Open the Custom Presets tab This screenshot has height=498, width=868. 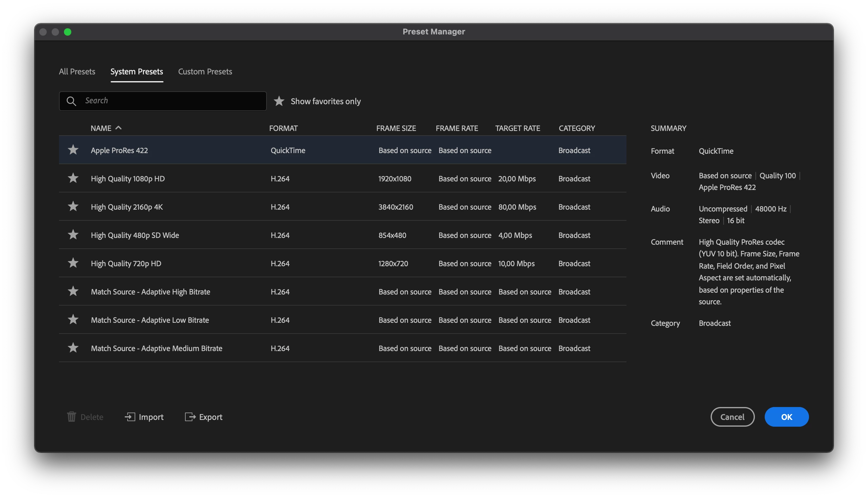(x=205, y=72)
